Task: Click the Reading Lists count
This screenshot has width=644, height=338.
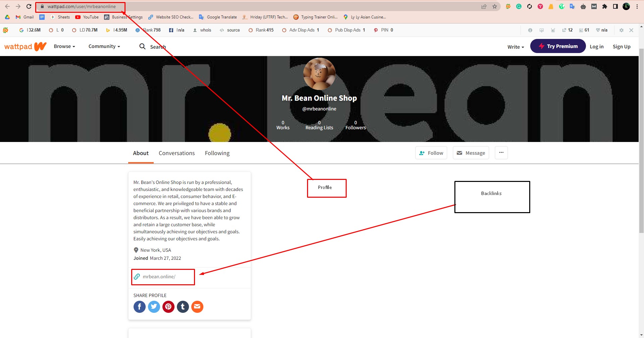Action: point(319,125)
